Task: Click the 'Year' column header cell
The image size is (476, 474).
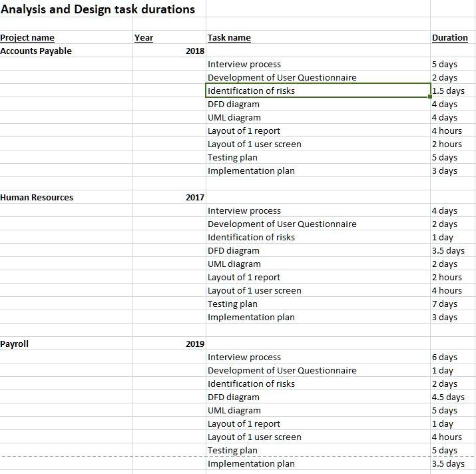Action: [x=144, y=38]
